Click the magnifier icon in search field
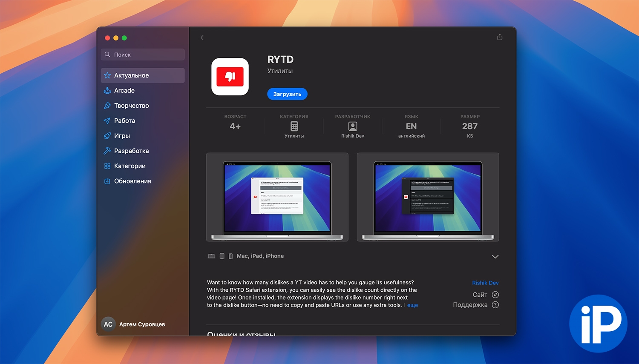 (x=107, y=54)
